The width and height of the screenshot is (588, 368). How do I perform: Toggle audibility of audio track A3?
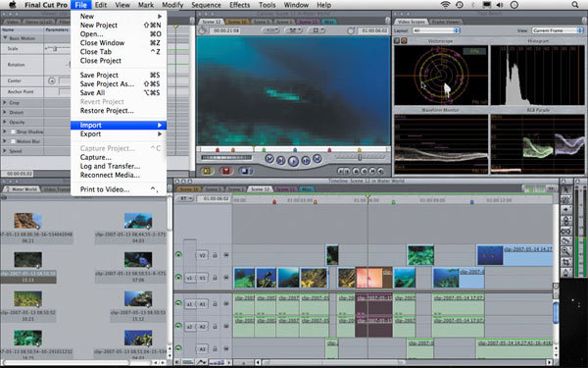[178, 348]
